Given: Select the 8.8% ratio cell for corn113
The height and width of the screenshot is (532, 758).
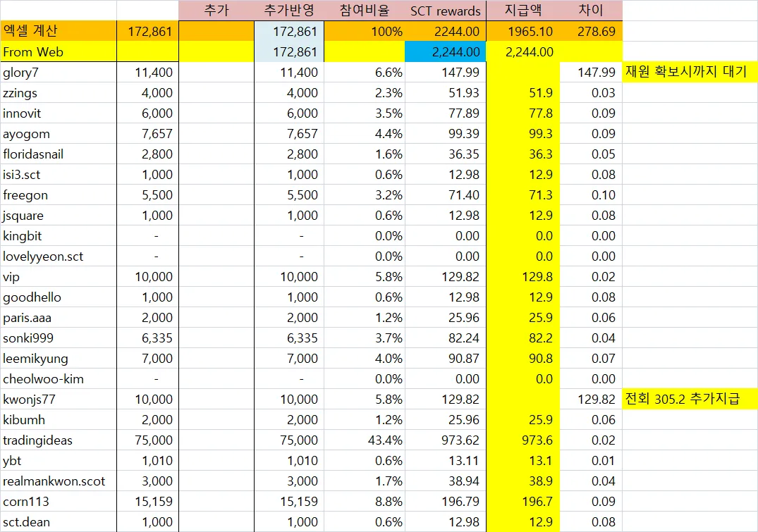Looking at the screenshot, I should point(364,502).
